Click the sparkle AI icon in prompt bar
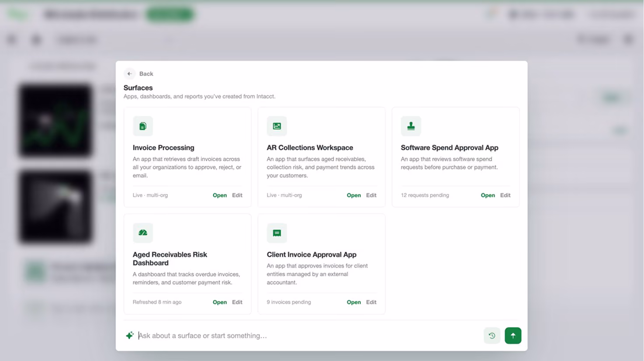 pyautogui.click(x=130, y=336)
